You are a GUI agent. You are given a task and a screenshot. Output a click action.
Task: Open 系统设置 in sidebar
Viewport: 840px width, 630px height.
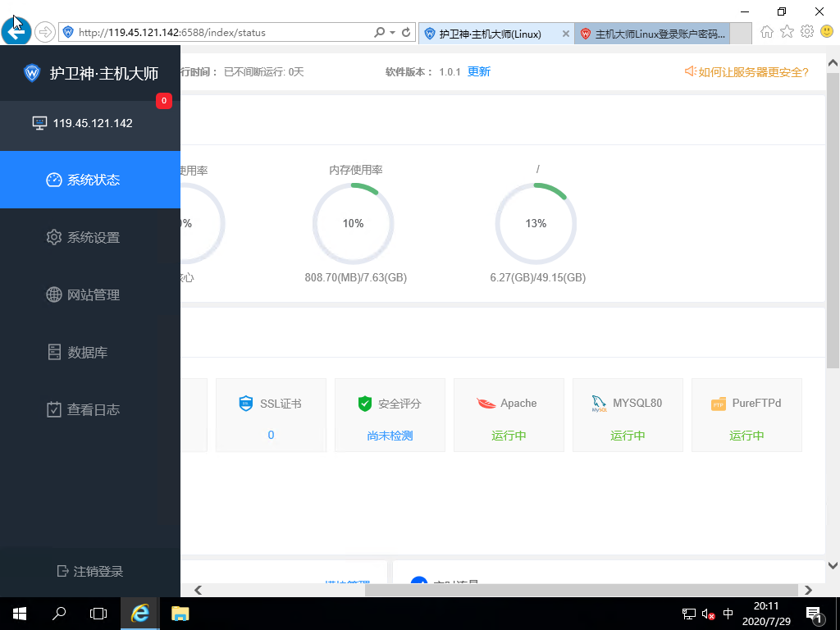[90, 237]
